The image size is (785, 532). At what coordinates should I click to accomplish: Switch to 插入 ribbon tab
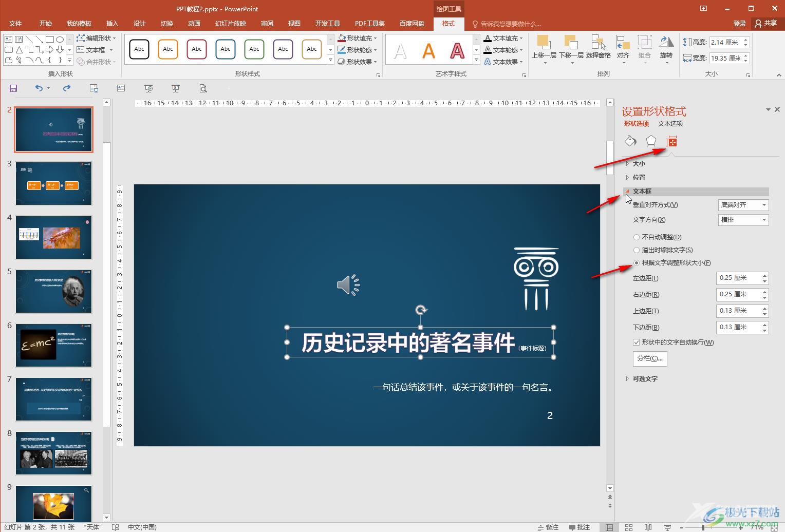pos(112,23)
